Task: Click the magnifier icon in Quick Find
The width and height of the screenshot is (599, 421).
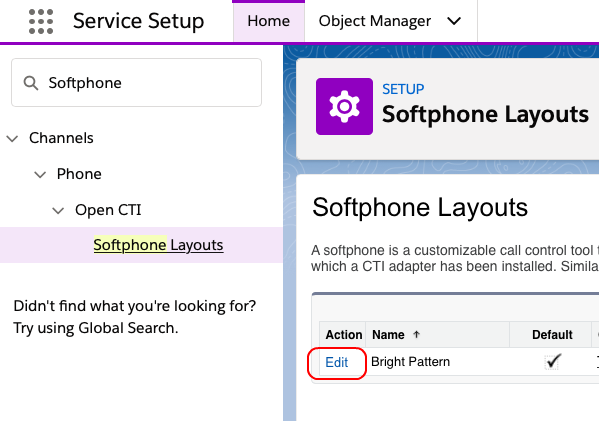Action: point(31,83)
